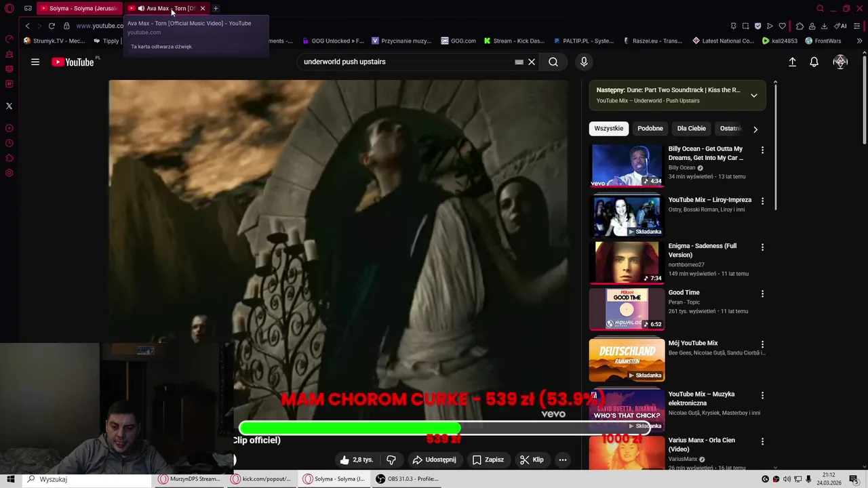Click the YouTube search box text
Image resolution: width=868 pixels, height=488 pixels.
tap(344, 62)
